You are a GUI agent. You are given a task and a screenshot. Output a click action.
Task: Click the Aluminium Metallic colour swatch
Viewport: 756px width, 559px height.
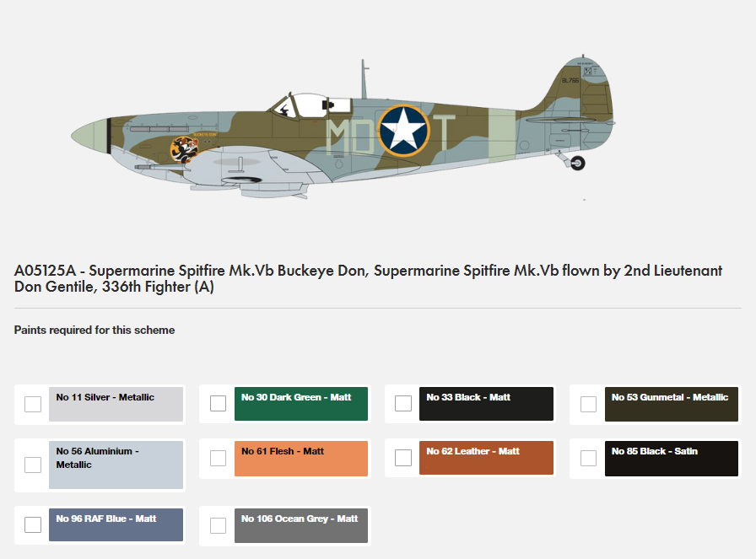point(116,465)
